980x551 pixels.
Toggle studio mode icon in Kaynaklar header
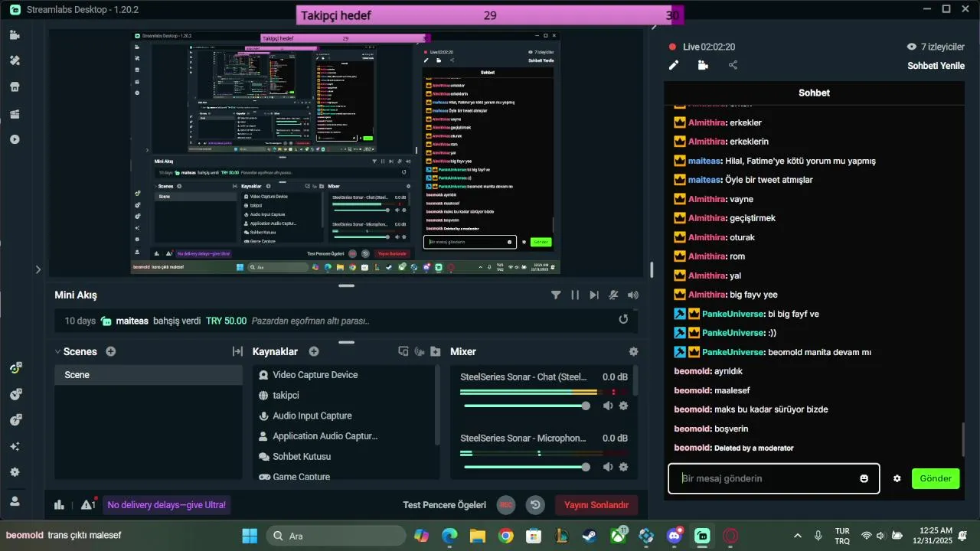[420, 351]
